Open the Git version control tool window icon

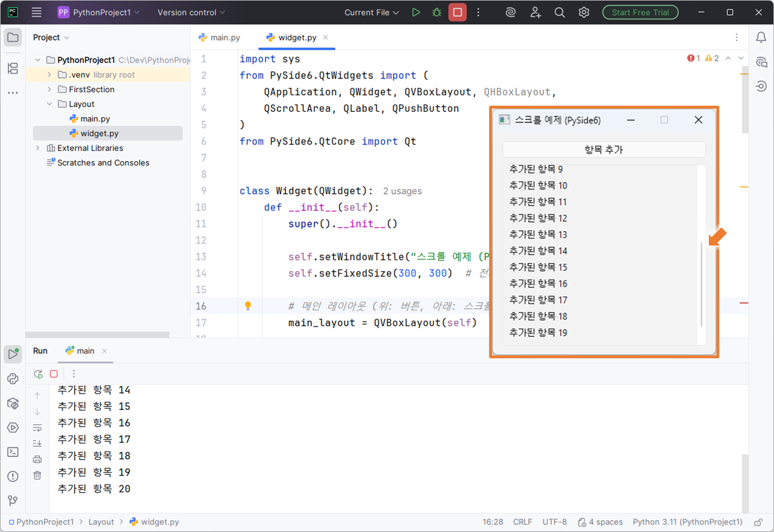tap(13, 501)
